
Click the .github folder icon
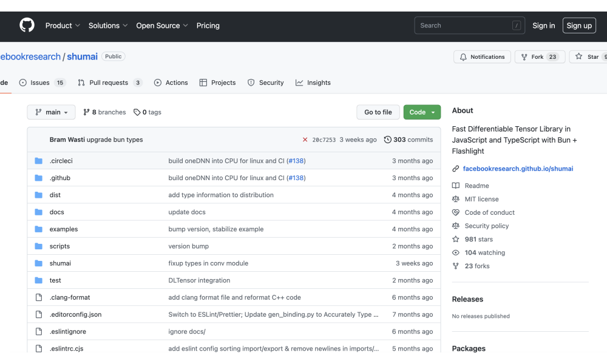click(x=39, y=178)
